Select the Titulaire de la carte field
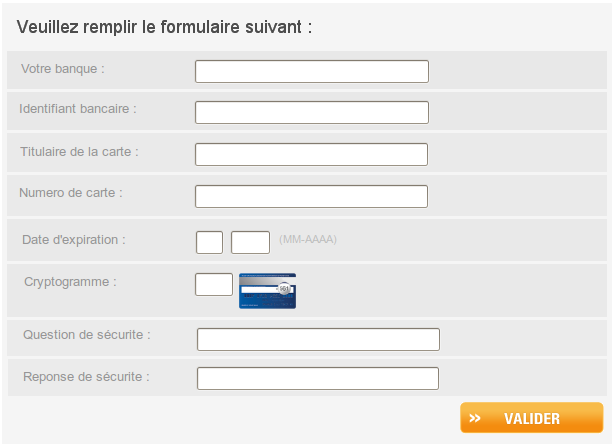613x445 pixels. (x=311, y=154)
